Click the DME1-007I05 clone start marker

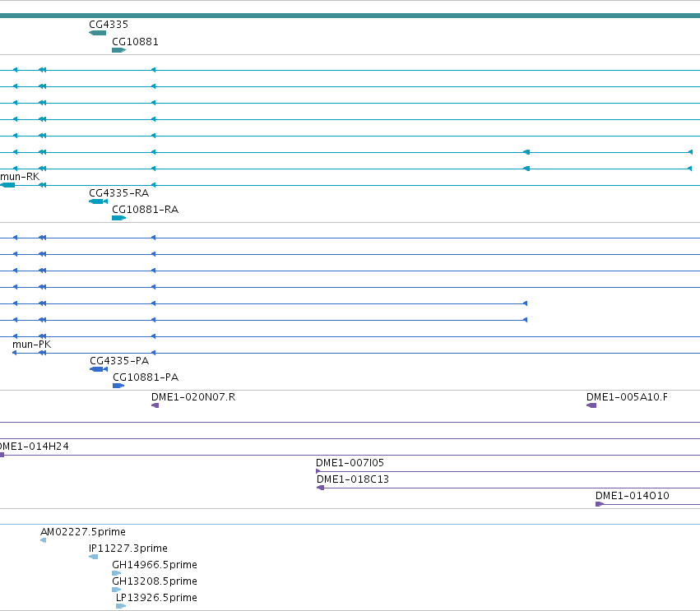(x=318, y=471)
